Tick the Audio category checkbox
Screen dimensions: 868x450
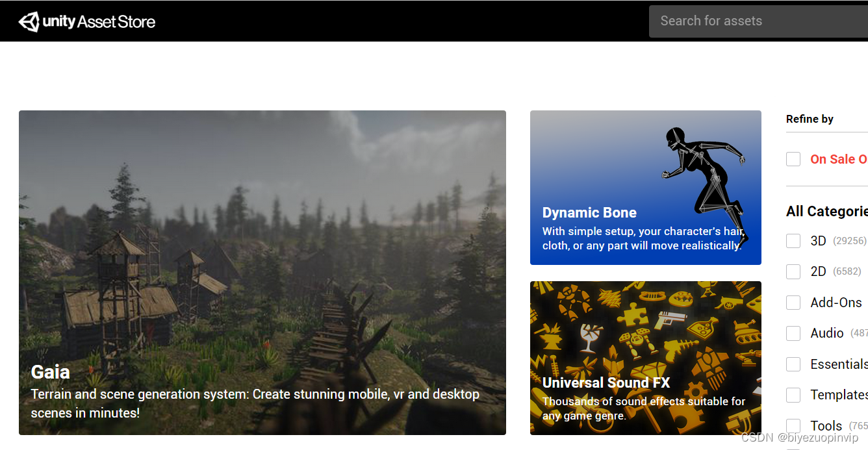point(793,333)
